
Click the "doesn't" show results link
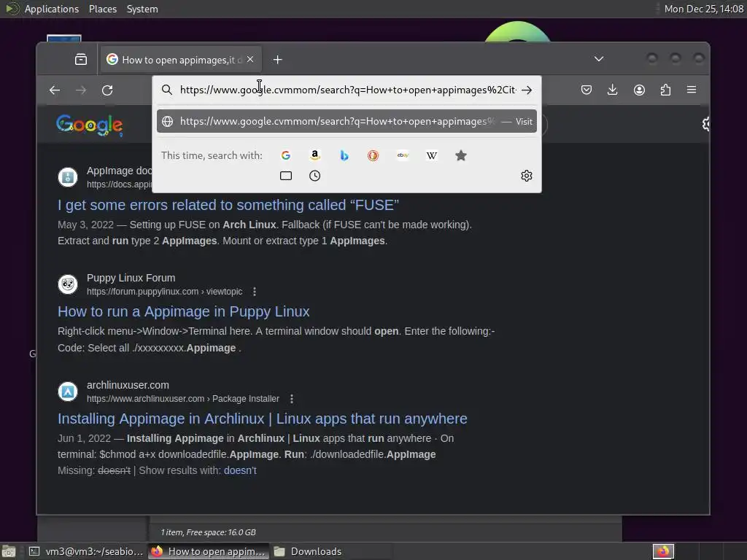(x=240, y=470)
